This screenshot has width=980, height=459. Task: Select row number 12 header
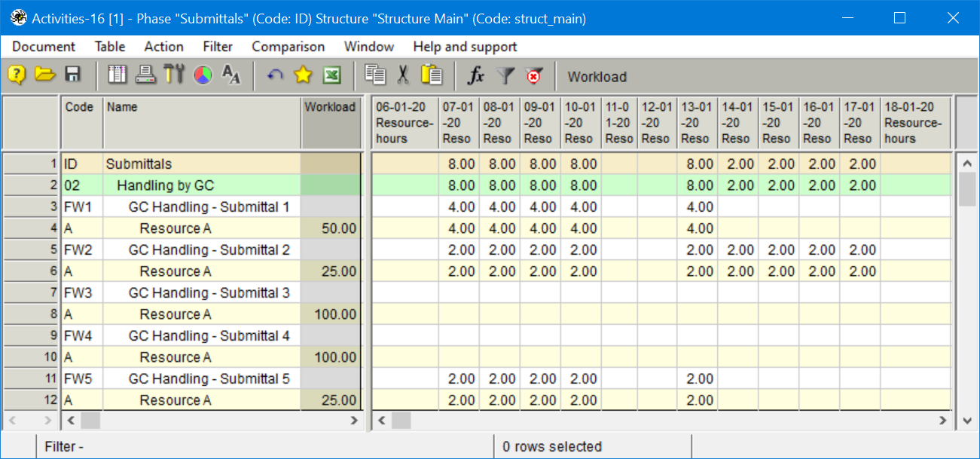(x=31, y=400)
